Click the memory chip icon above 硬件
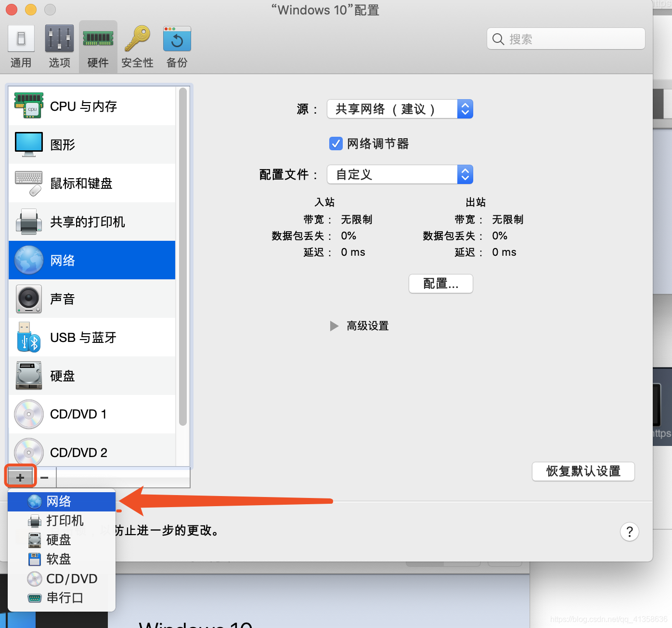This screenshot has height=628, width=672. pyautogui.click(x=98, y=39)
